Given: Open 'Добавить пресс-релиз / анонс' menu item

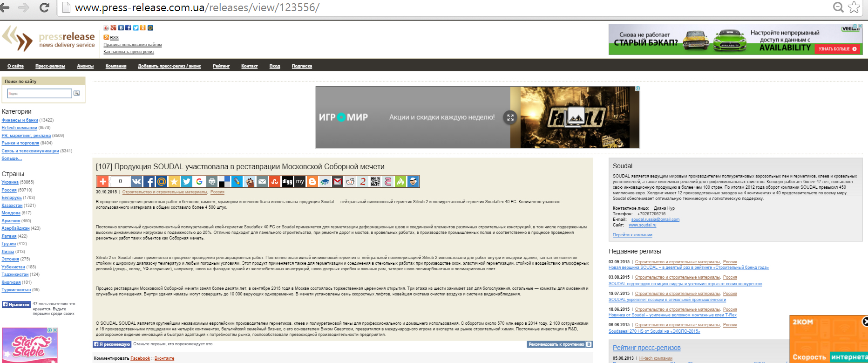Looking at the screenshot, I should point(170,66).
